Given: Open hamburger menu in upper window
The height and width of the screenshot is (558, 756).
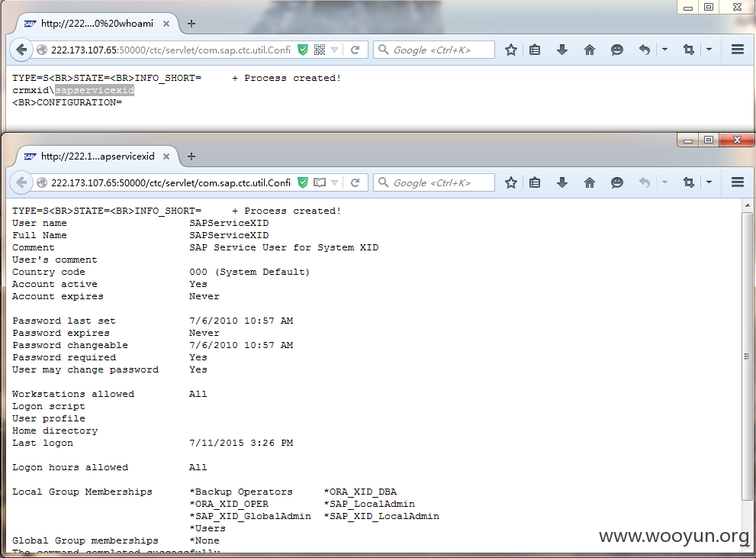Looking at the screenshot, I should click(x=737, y=49).
